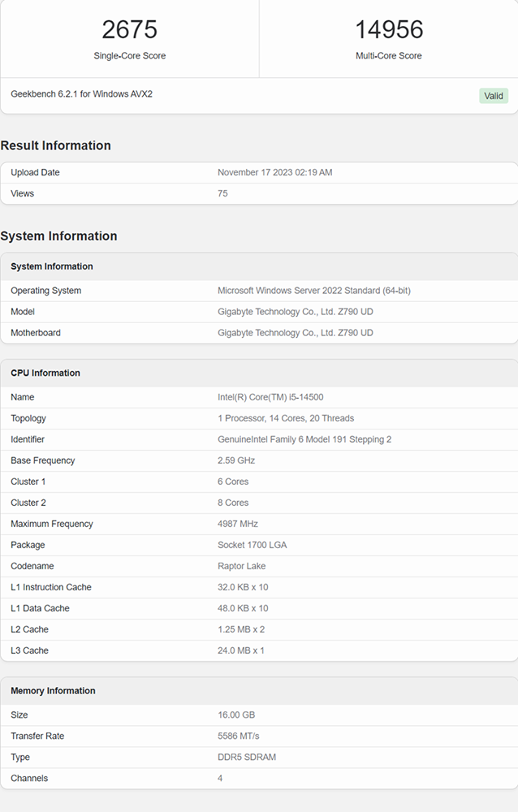Select the multi-core score 14956
The image size is (518, 812).
pos(389,29)
